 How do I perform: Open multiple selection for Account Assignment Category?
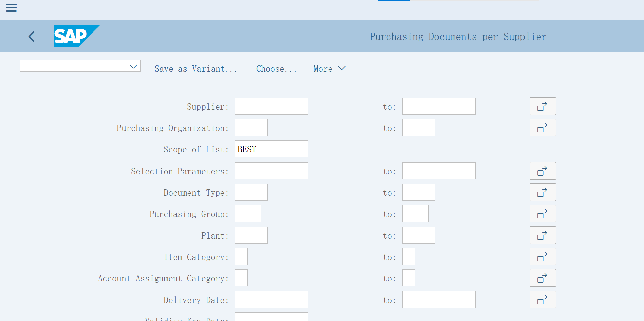542,278
